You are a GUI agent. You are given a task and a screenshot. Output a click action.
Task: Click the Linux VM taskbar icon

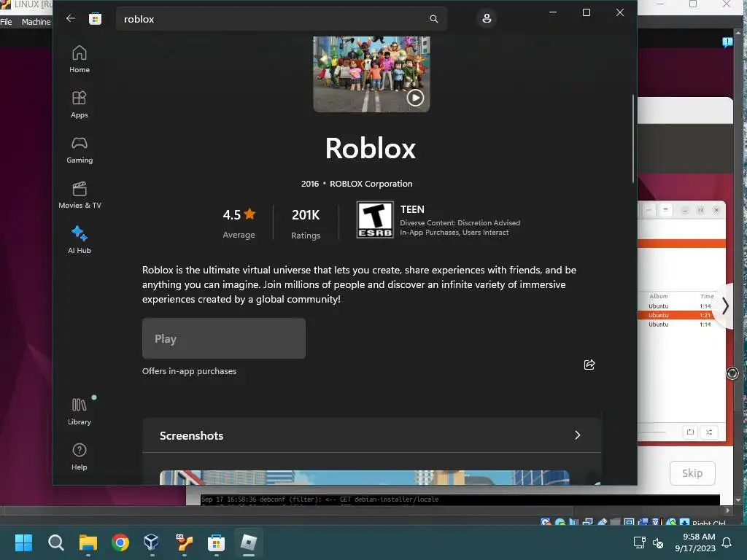tap(184, 542)
